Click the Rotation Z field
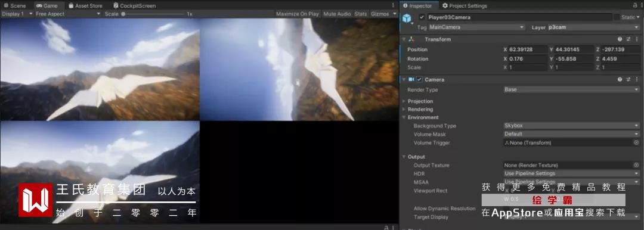The height and width of the screenshot is (230, 644). pos(621,58)
